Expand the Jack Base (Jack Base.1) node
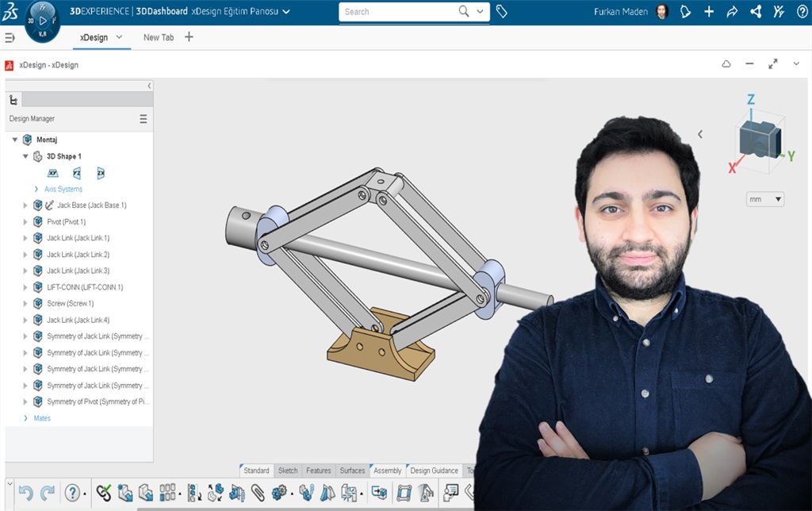812x511 pixels. coord(25,206)
